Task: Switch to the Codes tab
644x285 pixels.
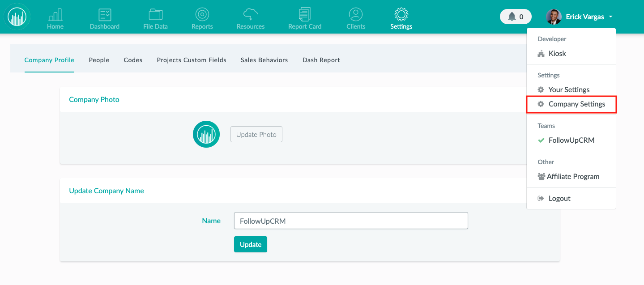Action: pyautogui.click(x=133, y=60)
